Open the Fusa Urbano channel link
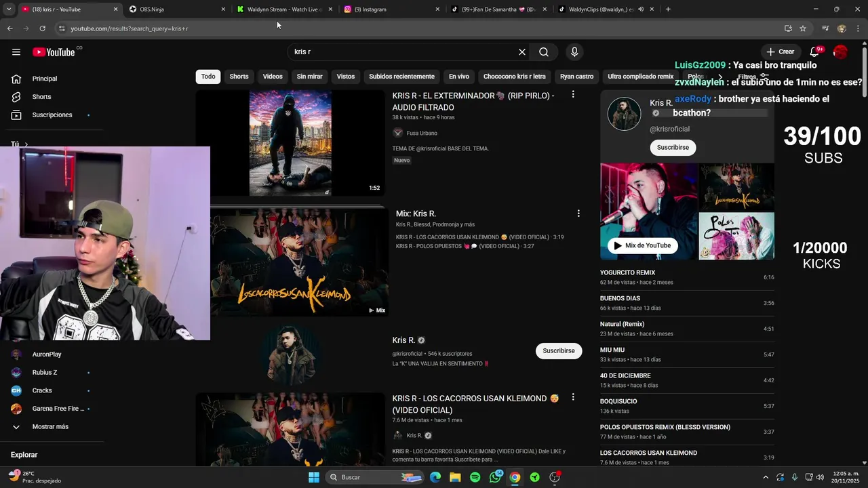 (x=421, y=134)
